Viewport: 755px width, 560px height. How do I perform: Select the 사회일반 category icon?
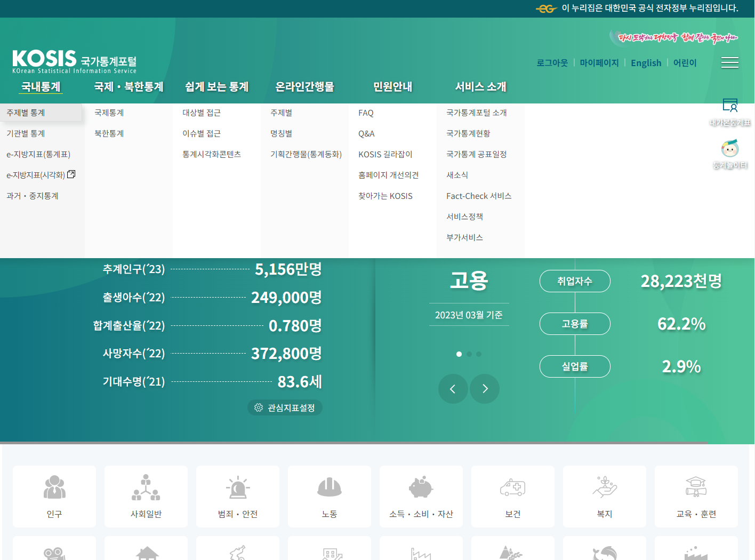(146, 487)
